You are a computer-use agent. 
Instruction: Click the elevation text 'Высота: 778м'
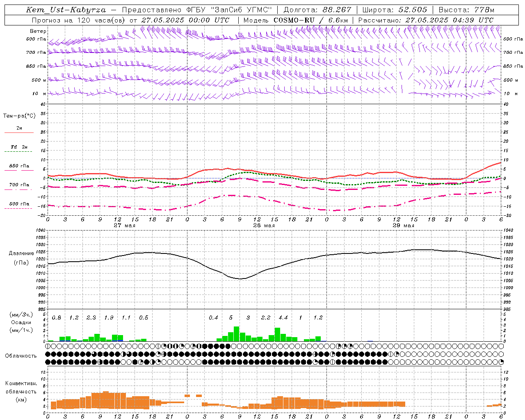[x=466, y=10]
